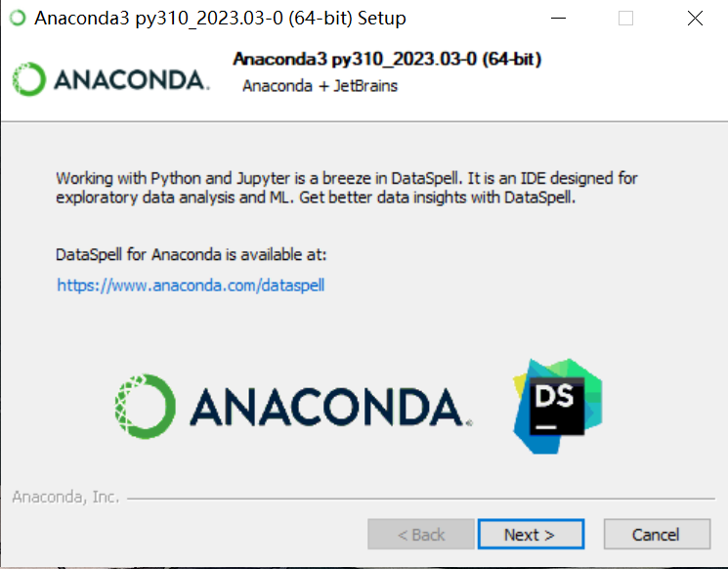
Task: Close the setup window
Action: tap(695, 19)
